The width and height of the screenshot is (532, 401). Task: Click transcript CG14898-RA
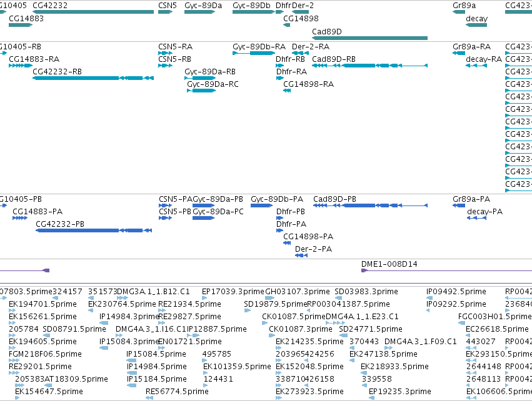[287, 91]
